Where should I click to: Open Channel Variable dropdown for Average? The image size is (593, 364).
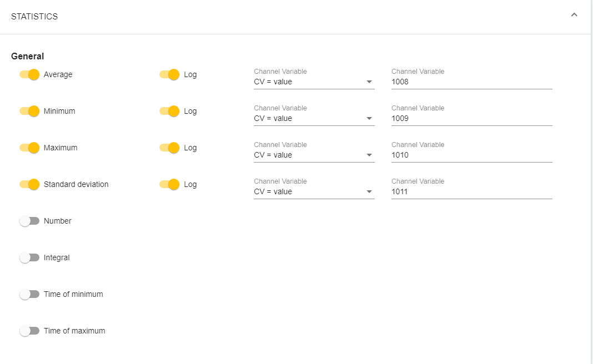point(314,82)
